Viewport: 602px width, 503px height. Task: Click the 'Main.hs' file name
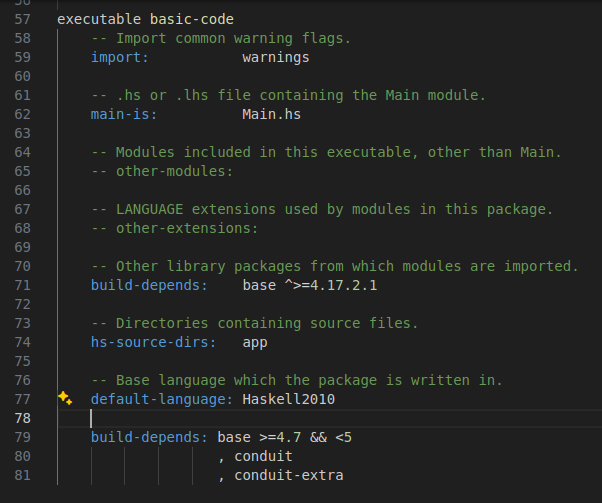(272, 114)
